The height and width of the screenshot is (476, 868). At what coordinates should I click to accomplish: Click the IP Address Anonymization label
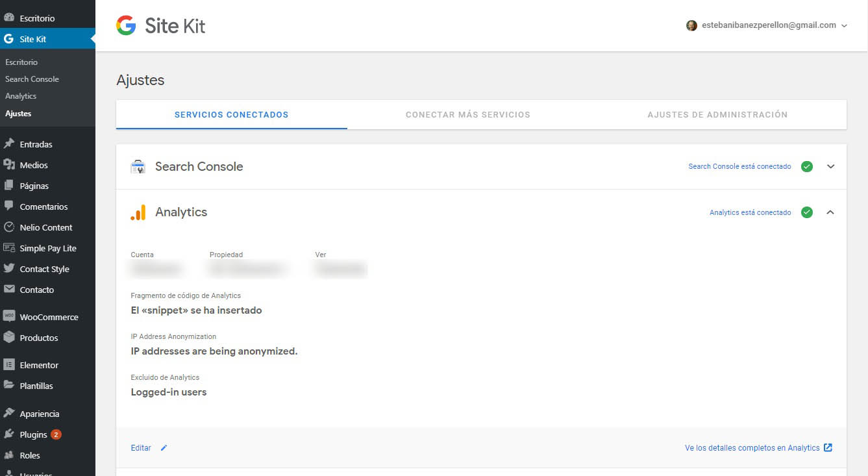point(173,336)
